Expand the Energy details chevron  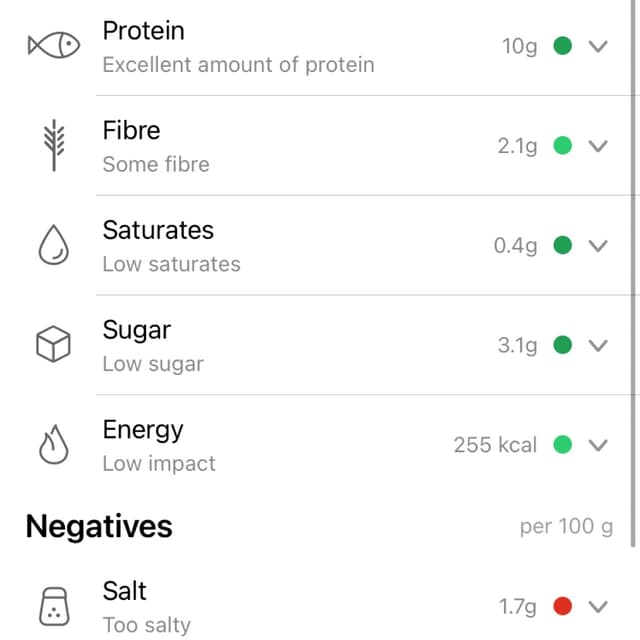point(598,445)
